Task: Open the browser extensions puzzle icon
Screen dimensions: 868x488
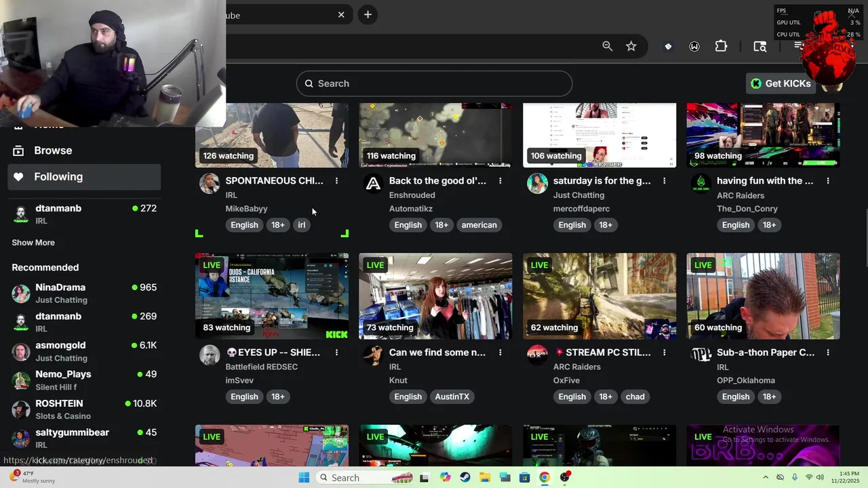Action: point(721,46)
